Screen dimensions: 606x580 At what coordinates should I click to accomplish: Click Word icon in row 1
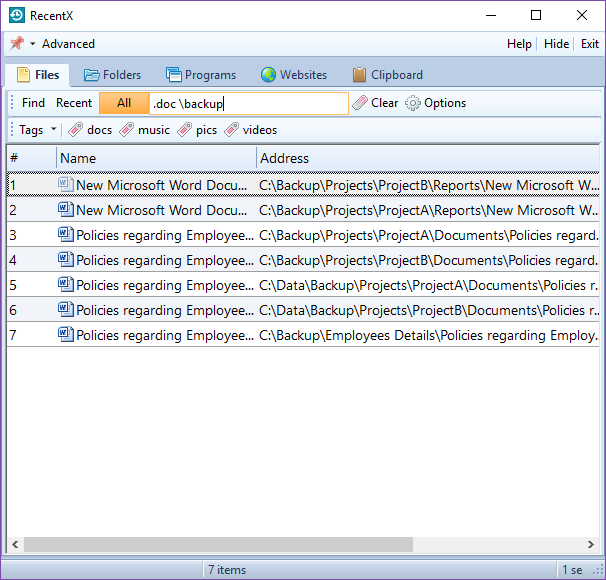65,184
